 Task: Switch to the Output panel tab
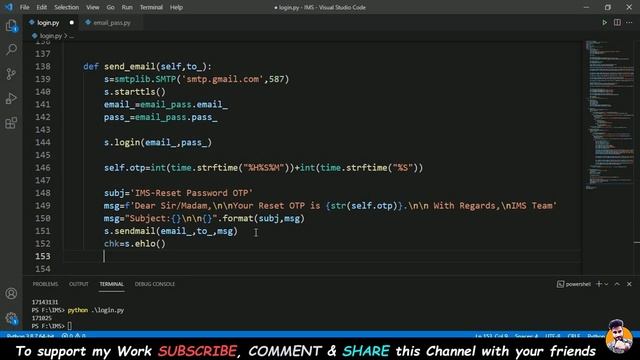pos(78,284)
